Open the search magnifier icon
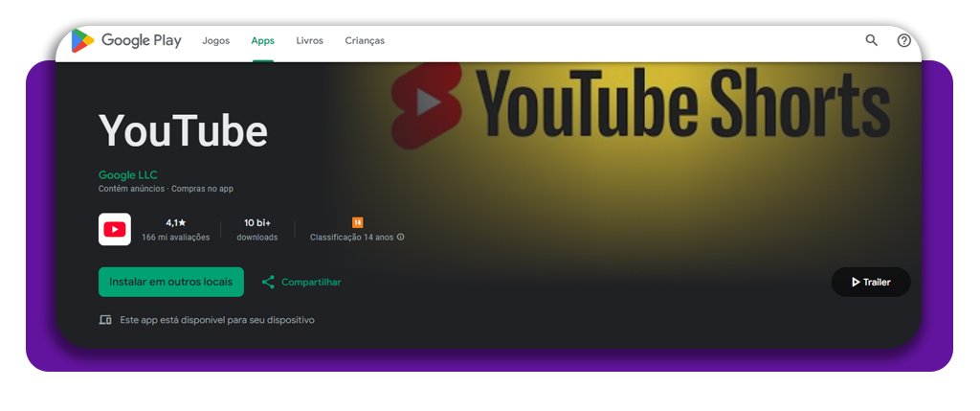Screen dimensions: 980x411 click(x=871, y=40)
